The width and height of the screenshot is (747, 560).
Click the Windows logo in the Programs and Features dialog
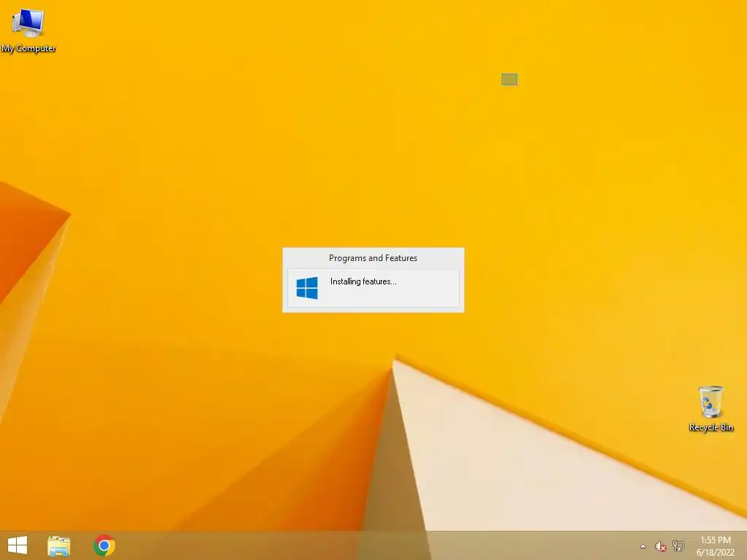(x=307, y=288)
